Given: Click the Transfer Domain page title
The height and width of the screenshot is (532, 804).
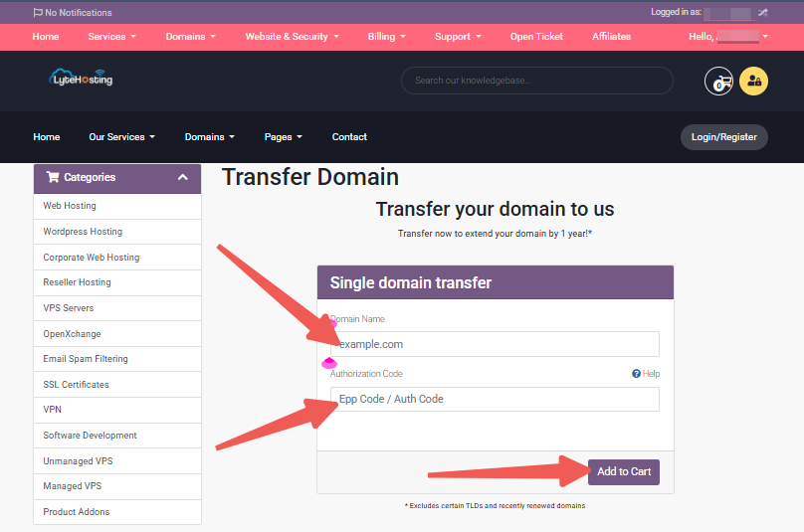Looking at the screenshot, I should tap(310, 177).
